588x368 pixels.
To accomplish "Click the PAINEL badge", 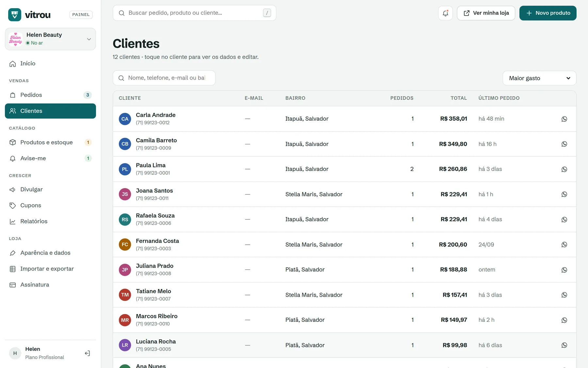I will [x=81, y=15].
